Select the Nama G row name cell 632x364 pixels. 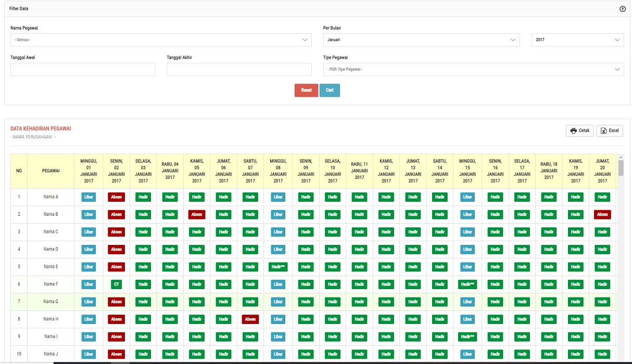50,302
